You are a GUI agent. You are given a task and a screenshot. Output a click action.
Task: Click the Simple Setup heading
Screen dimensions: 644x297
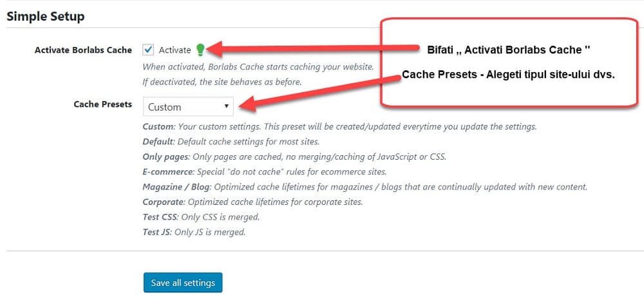[45, 15]
